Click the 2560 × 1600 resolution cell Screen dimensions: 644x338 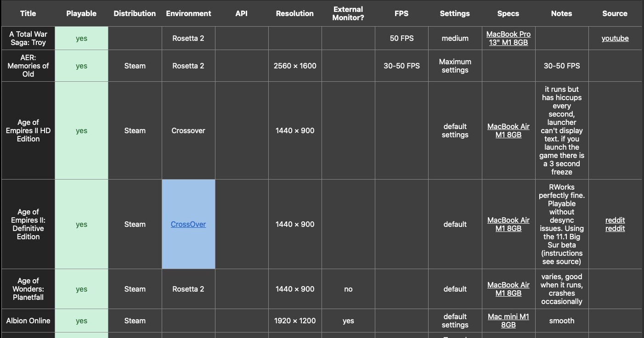295,66
